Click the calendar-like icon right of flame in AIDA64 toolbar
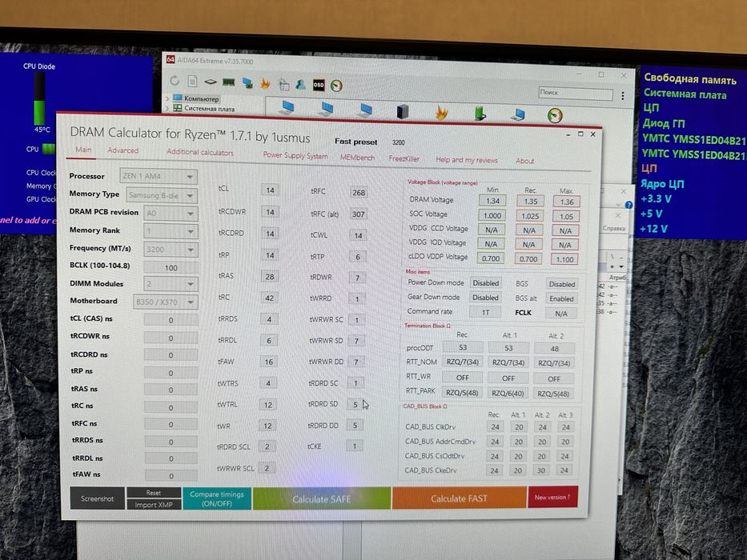747x560 pixels. [x=284, y=85]
